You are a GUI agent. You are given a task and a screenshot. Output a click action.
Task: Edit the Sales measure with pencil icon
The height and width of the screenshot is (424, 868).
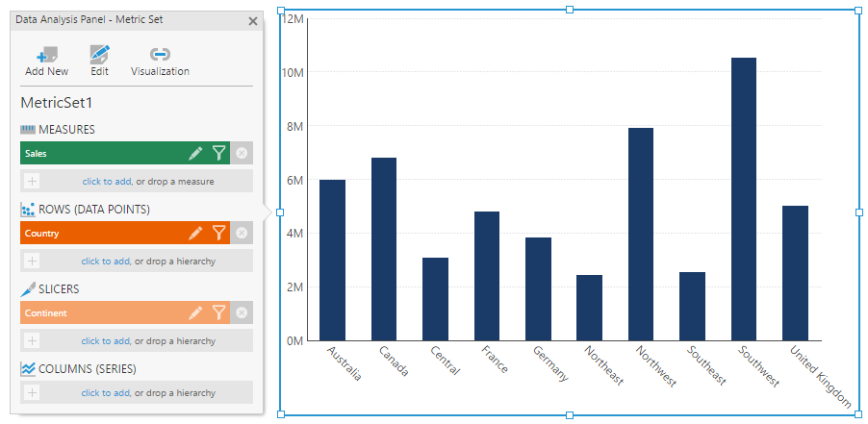(195, 153)
